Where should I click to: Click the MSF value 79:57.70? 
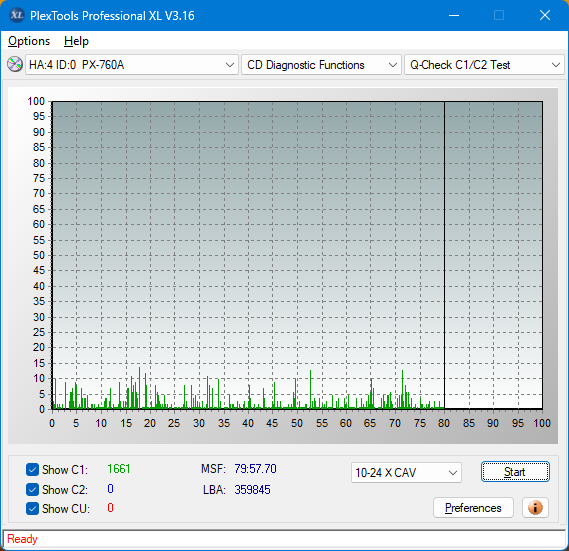(x=255, y=469)
